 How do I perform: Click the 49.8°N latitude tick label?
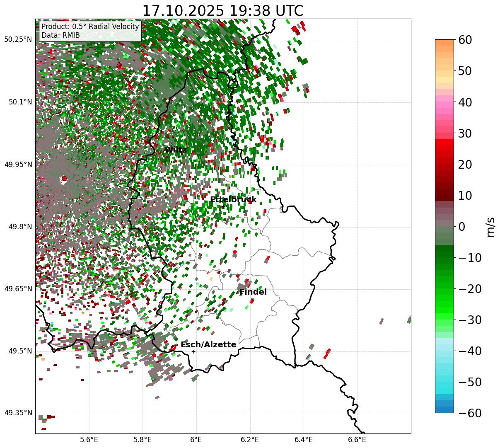20,227
